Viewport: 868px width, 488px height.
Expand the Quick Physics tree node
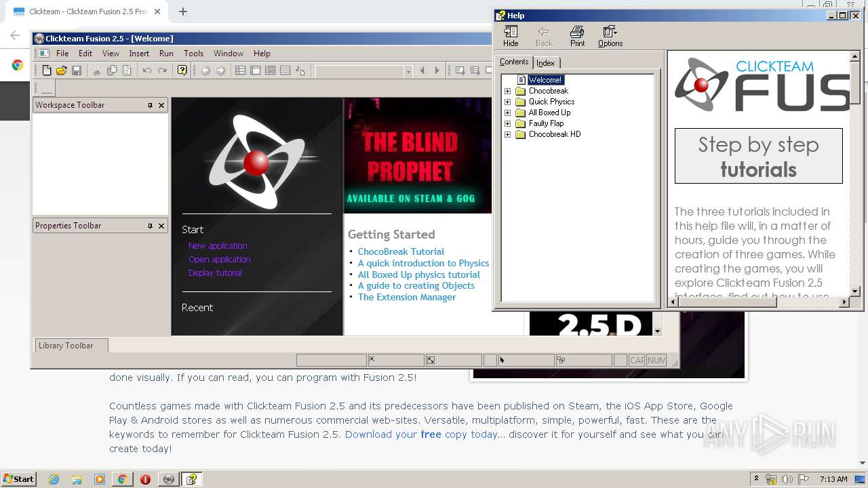(x=507, y=102)
